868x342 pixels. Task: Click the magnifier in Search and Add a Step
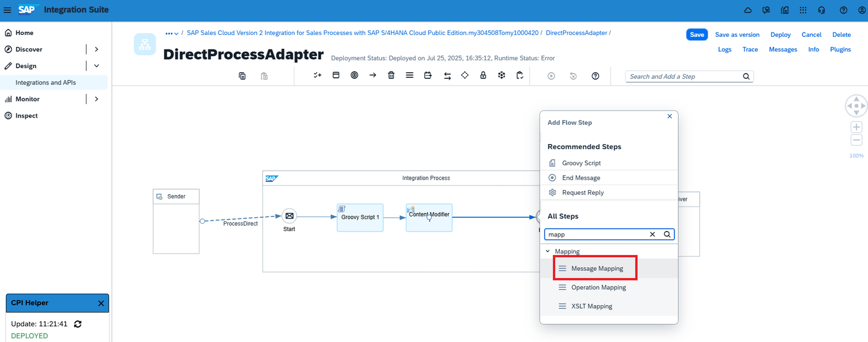(746, 77)
